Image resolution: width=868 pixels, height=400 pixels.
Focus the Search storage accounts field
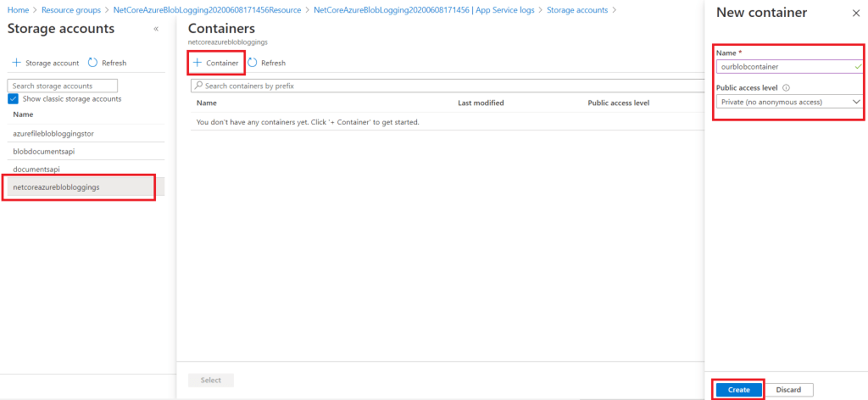(x=62, y=86)
